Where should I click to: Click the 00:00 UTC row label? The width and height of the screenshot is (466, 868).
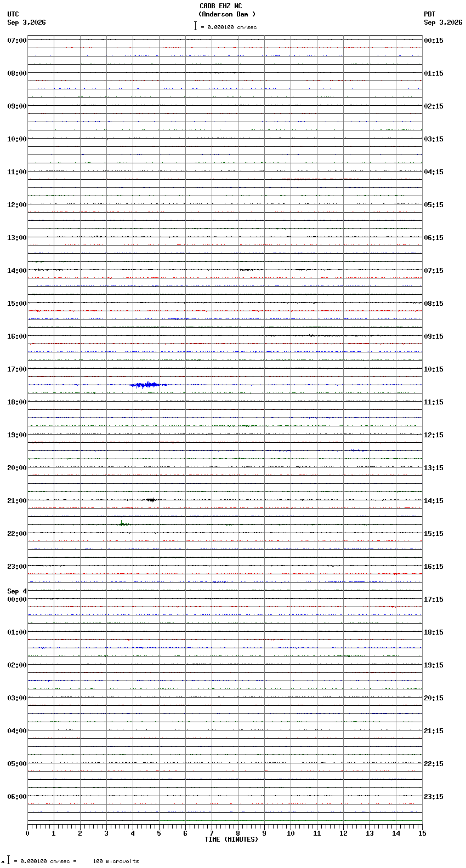click(17, 599)
